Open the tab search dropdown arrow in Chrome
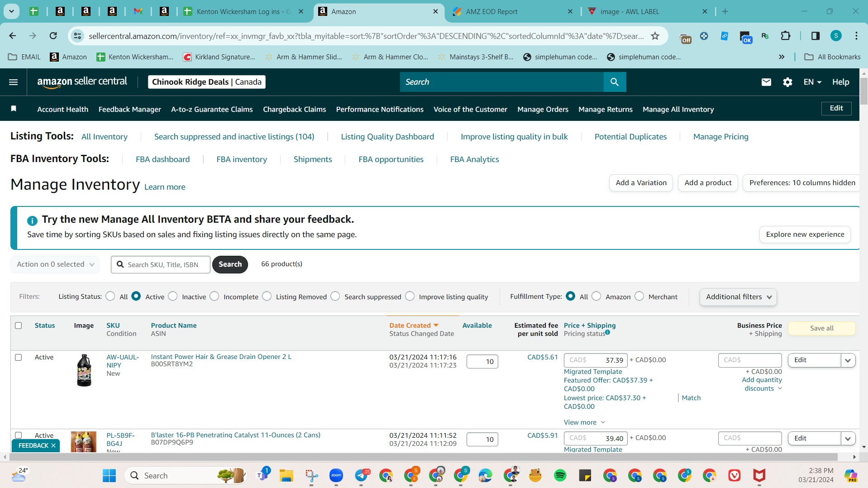 coord(11,11)
